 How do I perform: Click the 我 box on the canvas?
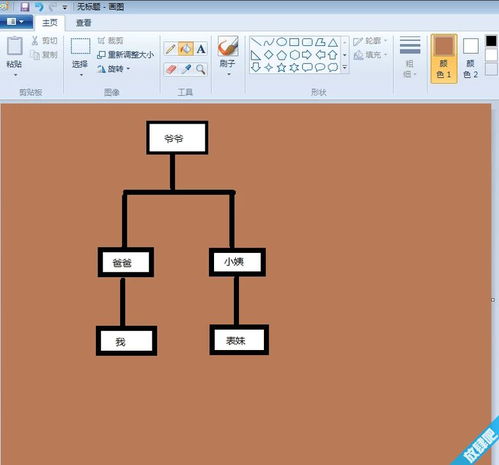[126, 341]
